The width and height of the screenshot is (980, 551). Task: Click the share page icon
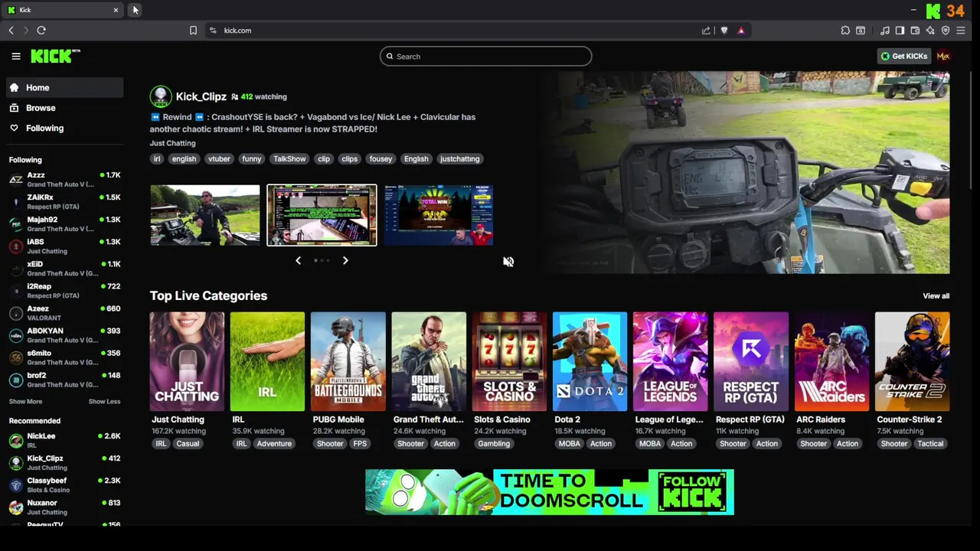point(706,31)
